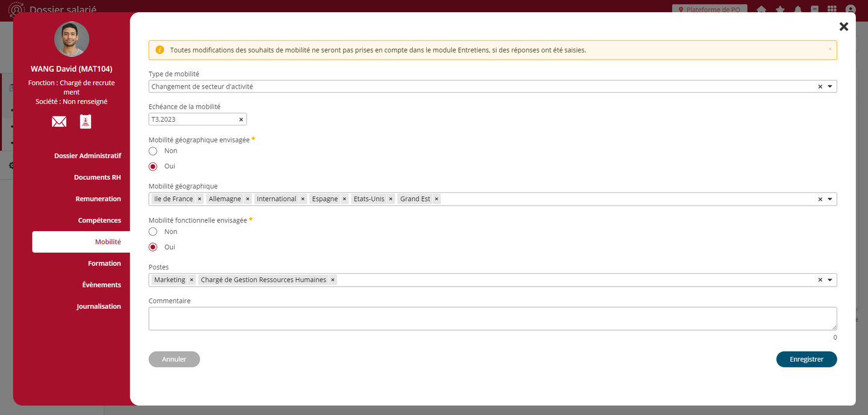Clear the selected Type de mobilité value

820,87
